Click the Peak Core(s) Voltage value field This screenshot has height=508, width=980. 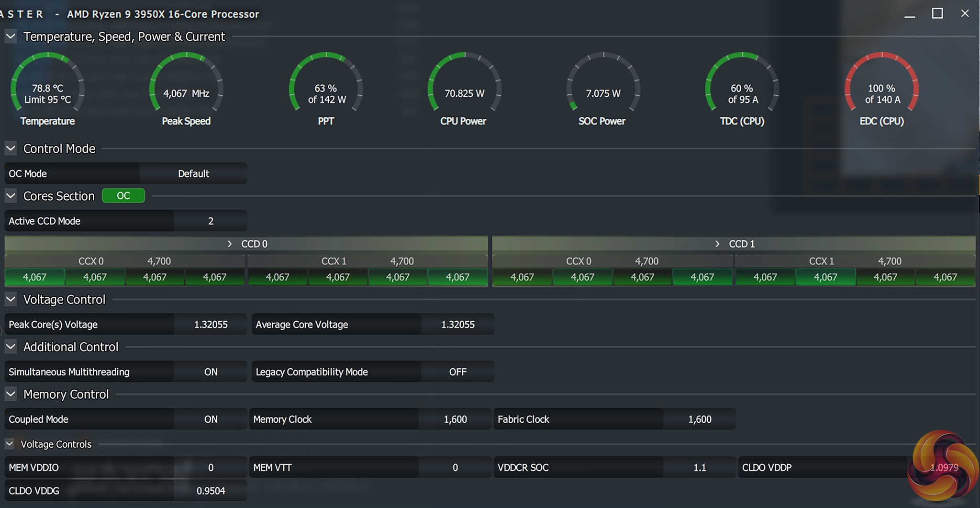211,325
